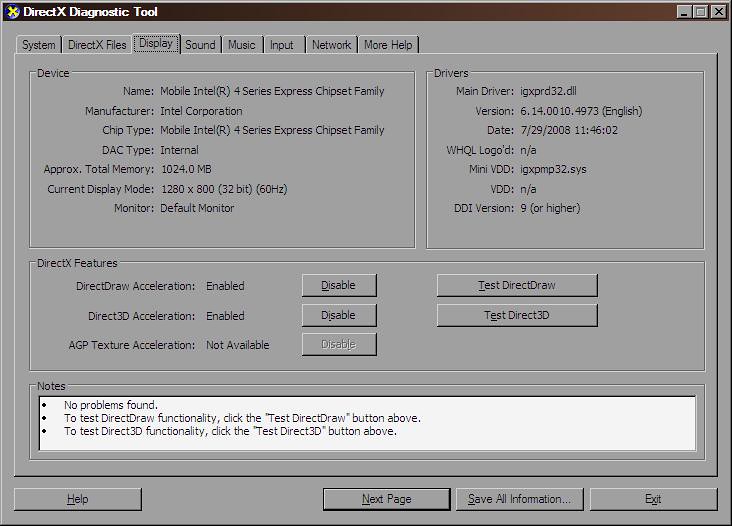
Task: Show the More Help tab
Action: [x=388, y=45]
